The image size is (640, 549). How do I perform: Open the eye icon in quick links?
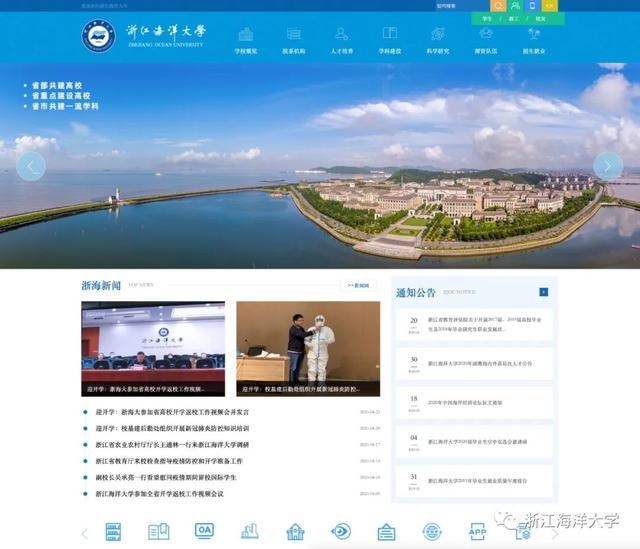341,531
